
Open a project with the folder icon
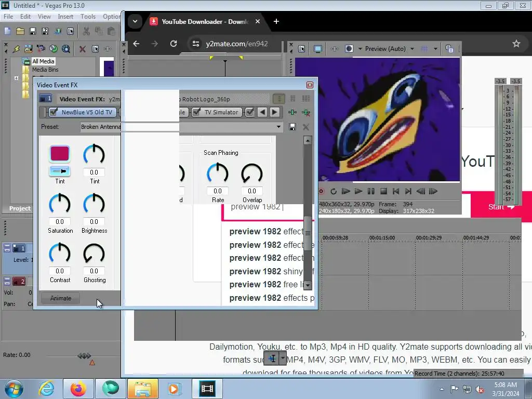[x=20, y=31]
